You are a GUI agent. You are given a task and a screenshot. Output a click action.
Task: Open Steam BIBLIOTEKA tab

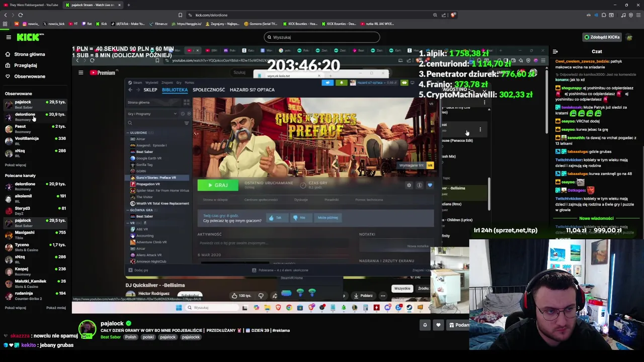tap(175, 89)
